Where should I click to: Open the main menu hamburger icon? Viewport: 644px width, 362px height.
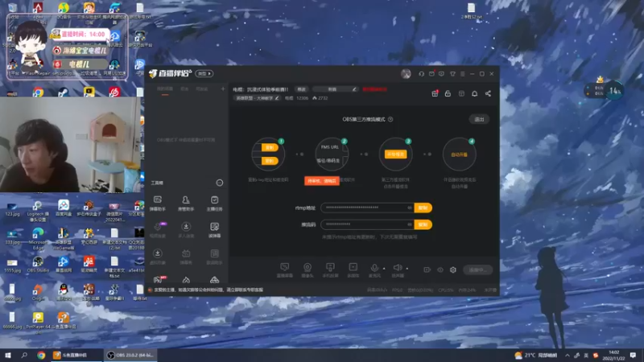click(462, 74)
